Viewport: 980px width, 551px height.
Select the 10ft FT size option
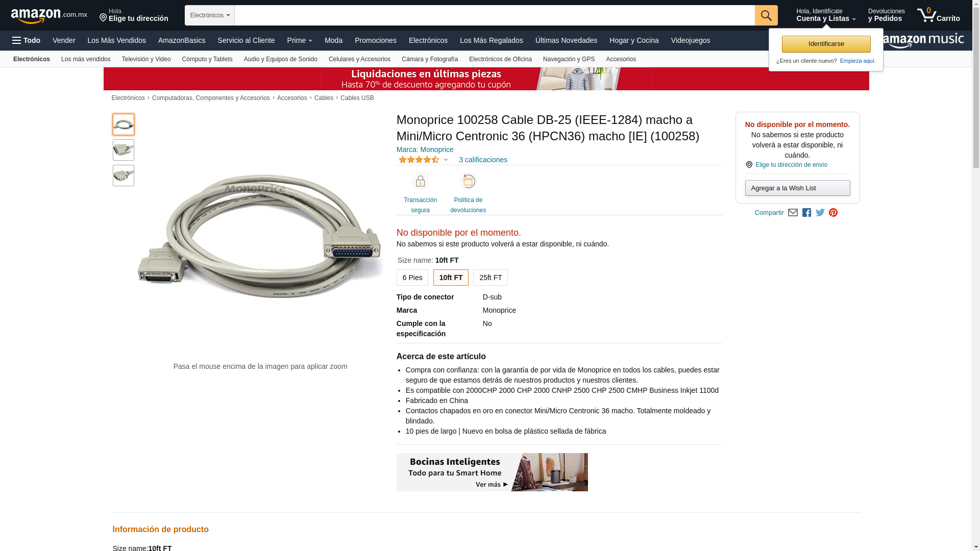(451, 278)
